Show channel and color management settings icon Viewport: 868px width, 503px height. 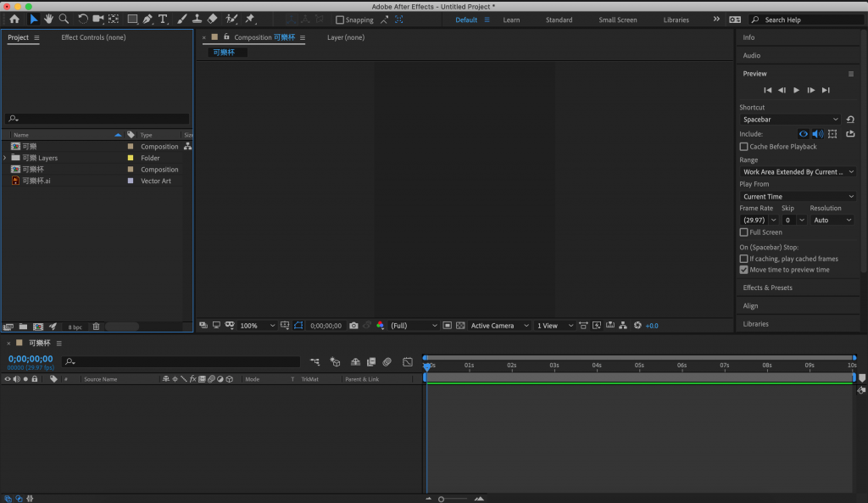pos(381,326)
